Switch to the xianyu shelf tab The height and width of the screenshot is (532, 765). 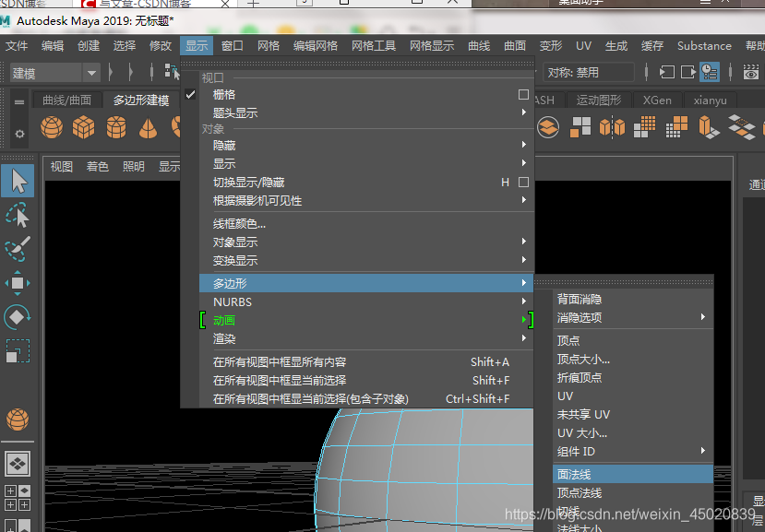click(x=710, y=100)
